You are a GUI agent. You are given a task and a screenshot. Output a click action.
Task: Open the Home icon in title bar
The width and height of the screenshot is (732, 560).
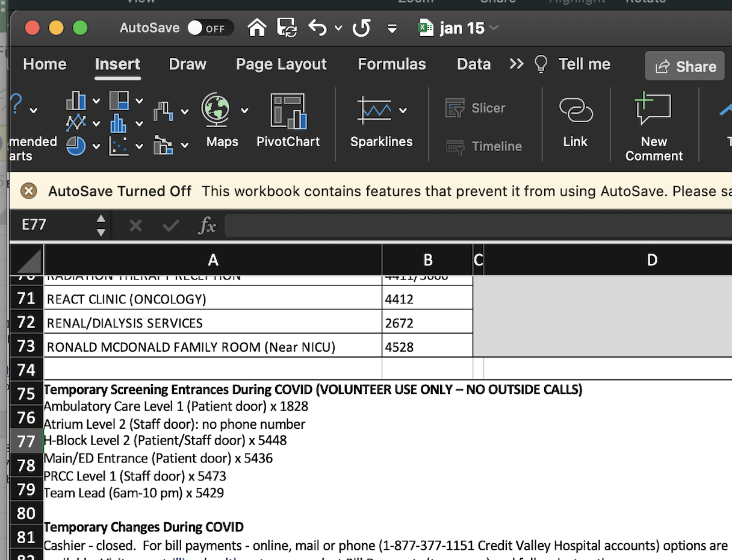point(257,28)
